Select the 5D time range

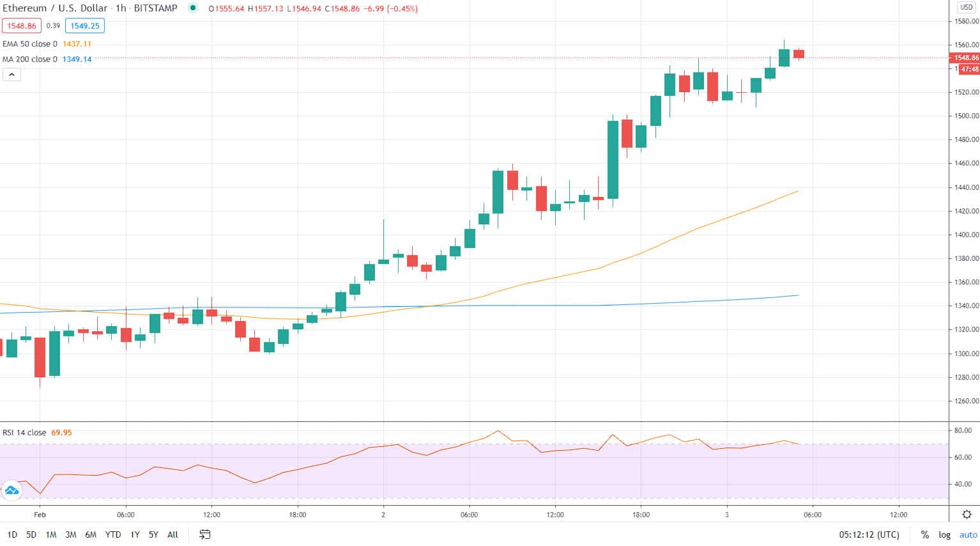pos(31,534)
